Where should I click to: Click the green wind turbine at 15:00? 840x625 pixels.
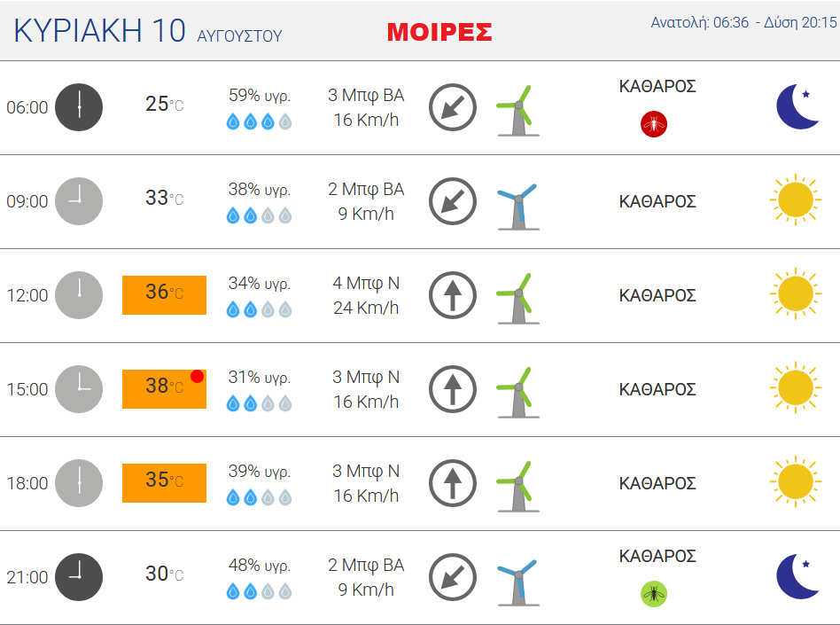pyautogui.click(x=518, y=393)
